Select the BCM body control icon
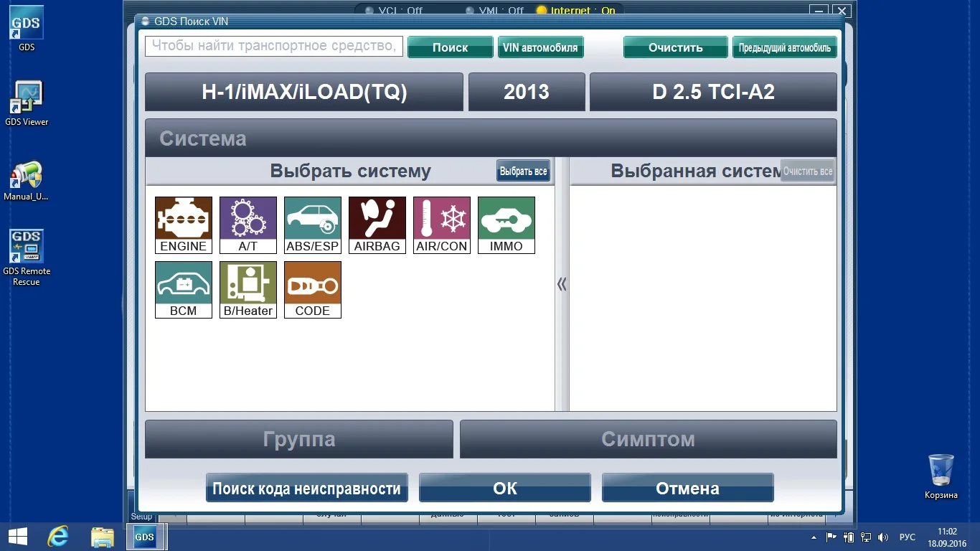 pyautogui.click(x=184, y=290)
